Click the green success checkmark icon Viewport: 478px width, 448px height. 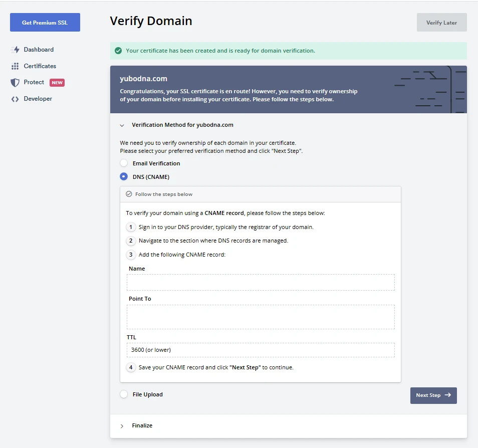118,51
